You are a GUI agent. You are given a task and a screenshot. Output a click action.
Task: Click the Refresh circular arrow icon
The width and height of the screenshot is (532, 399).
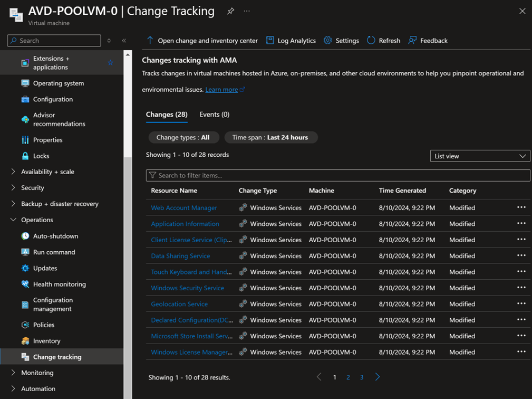371,41
